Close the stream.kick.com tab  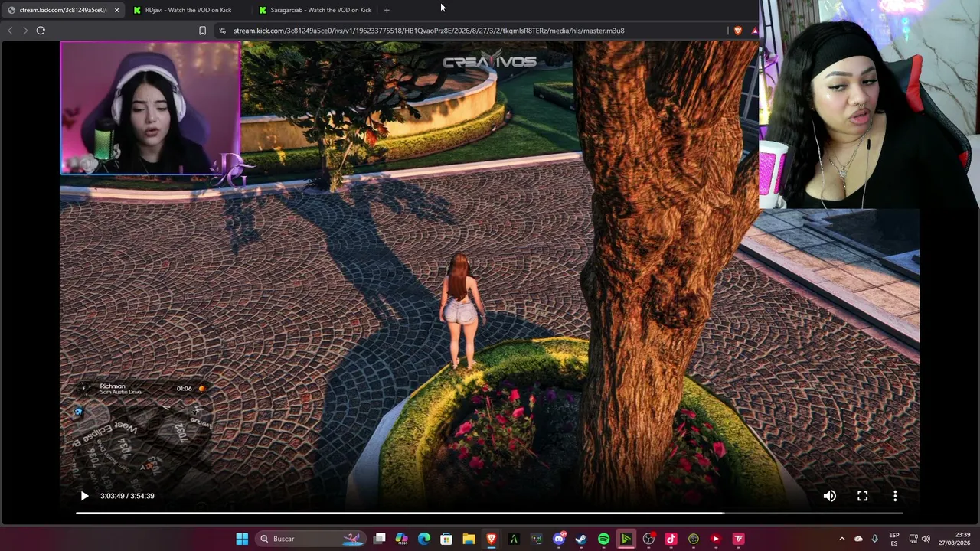tap(116, 10)
